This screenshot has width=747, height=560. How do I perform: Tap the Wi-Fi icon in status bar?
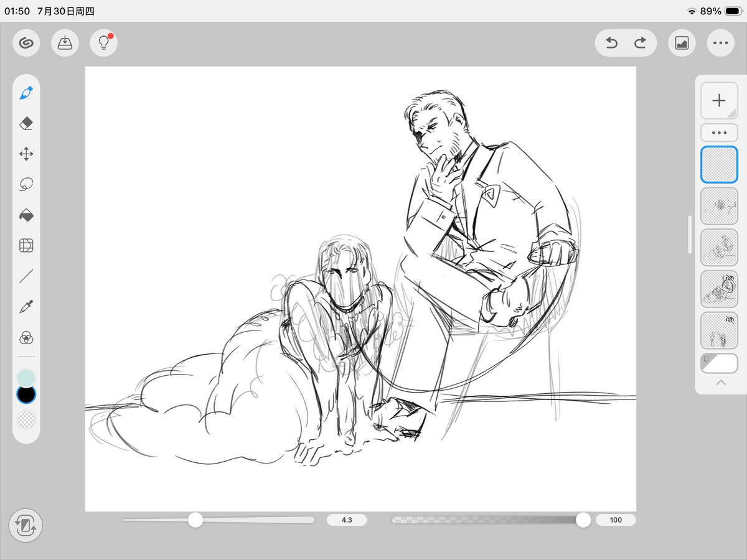[692, 11]
